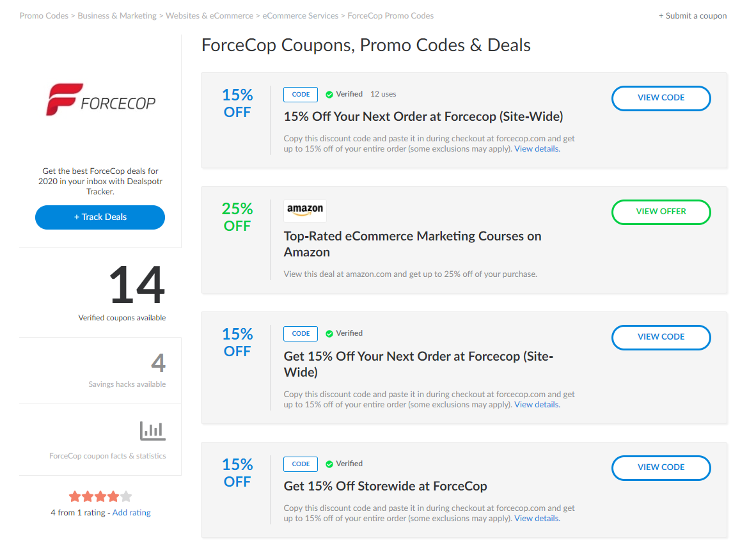
Task: Navigate to Websites & eCommerce breadcrumb
Action: (209, 16)
